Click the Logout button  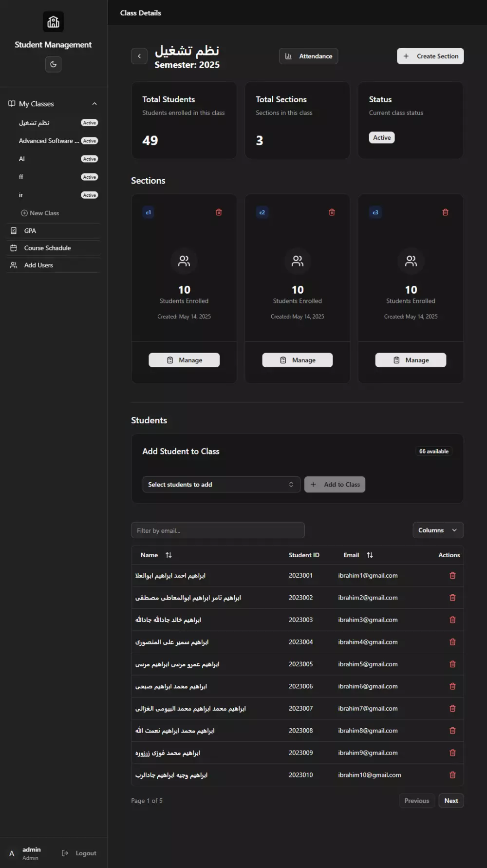click(79, 853)
